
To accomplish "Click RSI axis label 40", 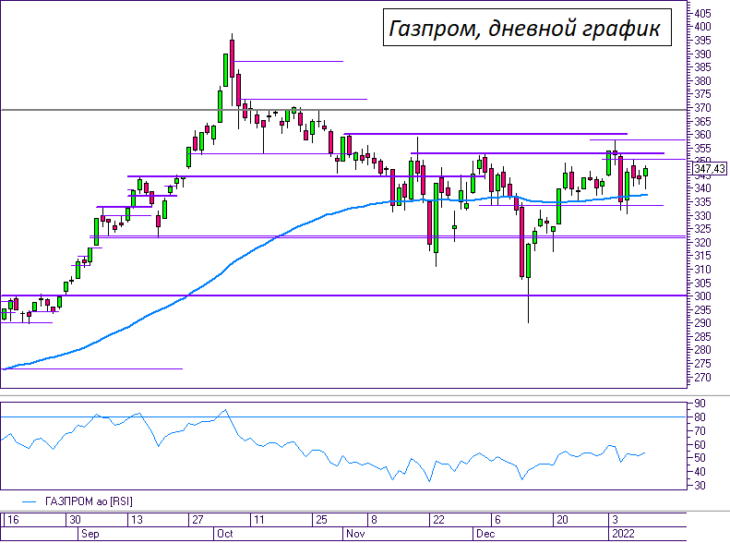I will tap(700, 472).
